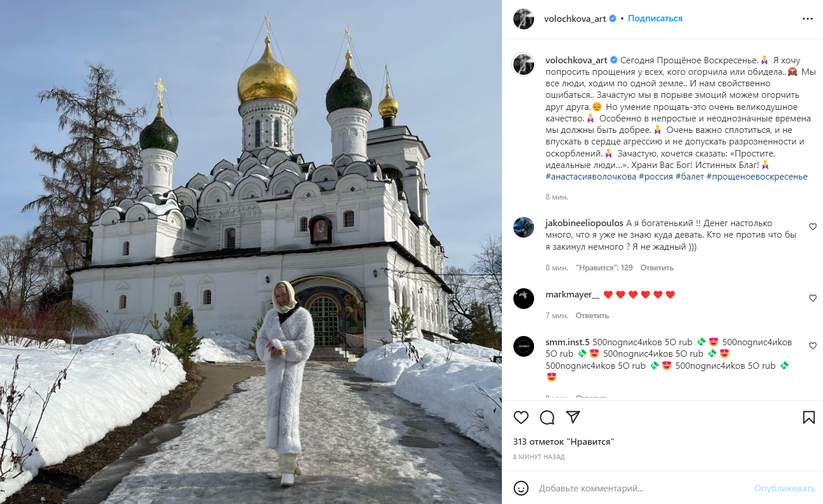Viewport: 823px width, 504px height.
Task: Focus the Добавьте комментарий input field
Action: (x=642, y=488)
